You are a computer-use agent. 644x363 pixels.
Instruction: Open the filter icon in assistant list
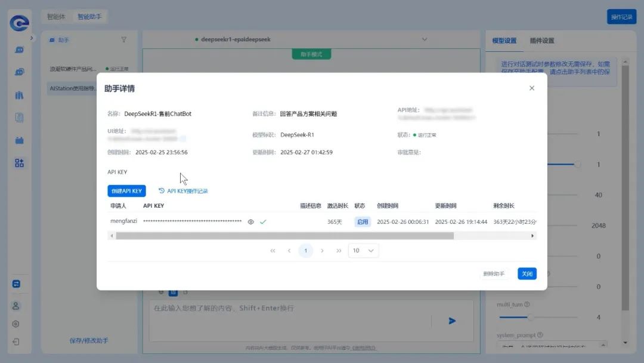124,40
